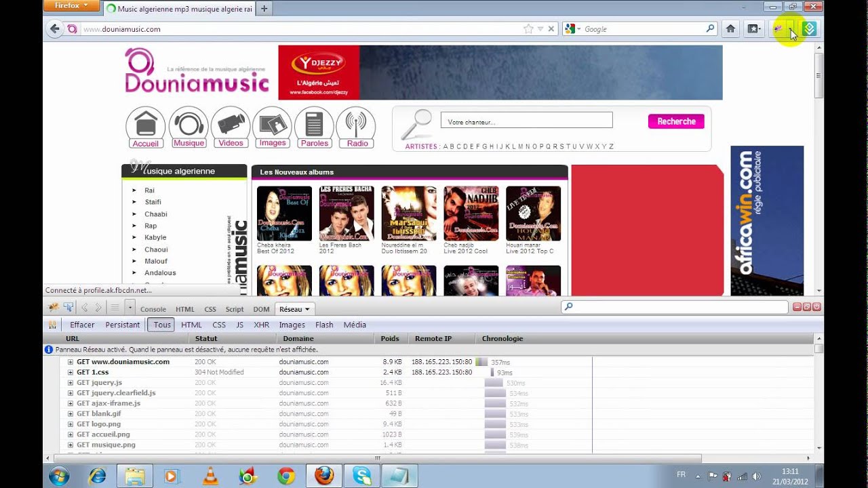The image size is (868, 488).
Task: Click the green diamond extension icon
Action: [x=809, y=28]
